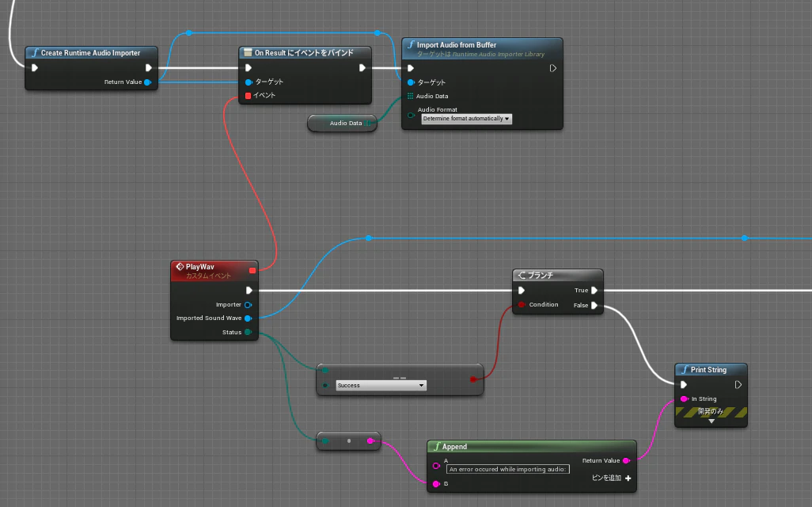The width and height of the screenshot is (812, 507).
Task: Click the pink output pin of the conversion node
Action: pyautogui.click(x=370, y=440)
